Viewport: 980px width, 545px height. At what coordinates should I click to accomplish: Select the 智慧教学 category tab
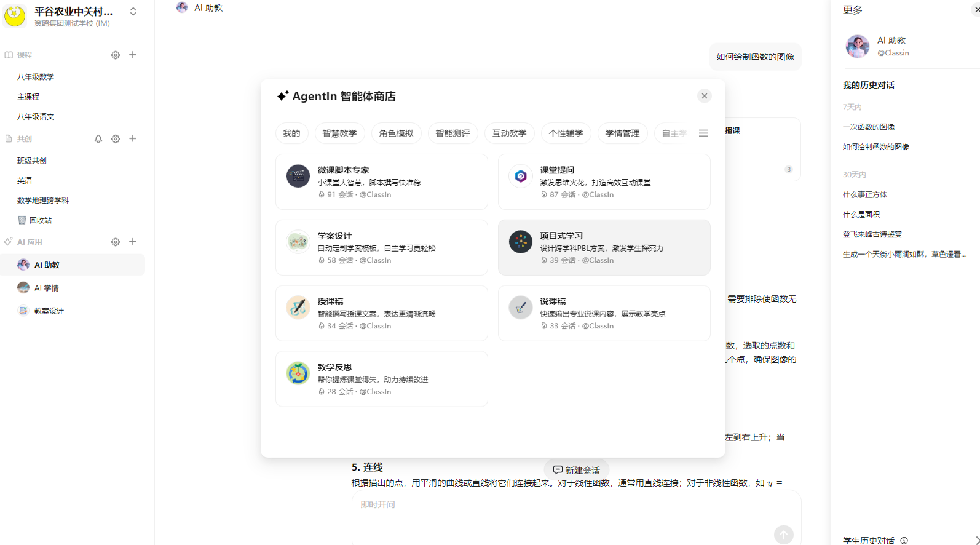(x=339, y=133)
